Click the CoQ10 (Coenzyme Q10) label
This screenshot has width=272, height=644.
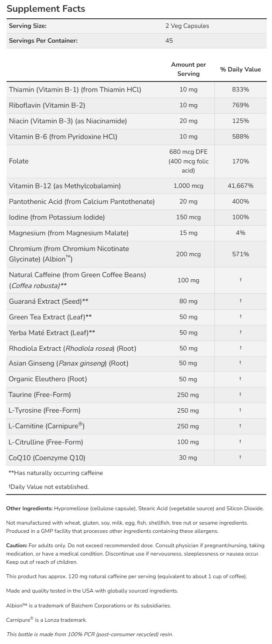coord(47,458)
